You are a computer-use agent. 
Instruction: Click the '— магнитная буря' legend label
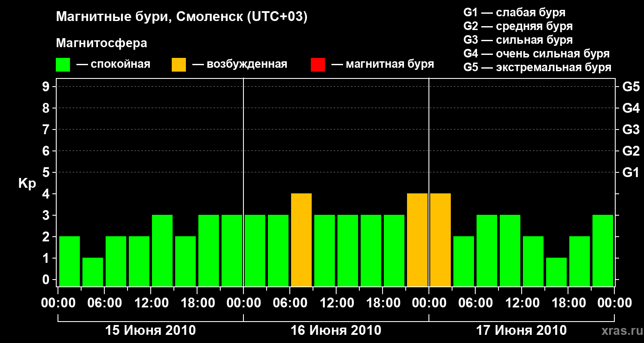383,64
